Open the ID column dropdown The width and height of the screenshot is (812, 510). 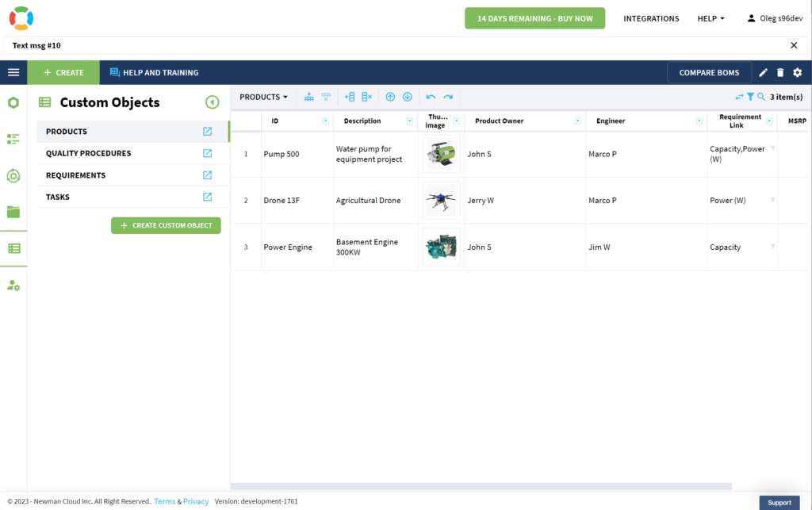(x=326, y=121)
